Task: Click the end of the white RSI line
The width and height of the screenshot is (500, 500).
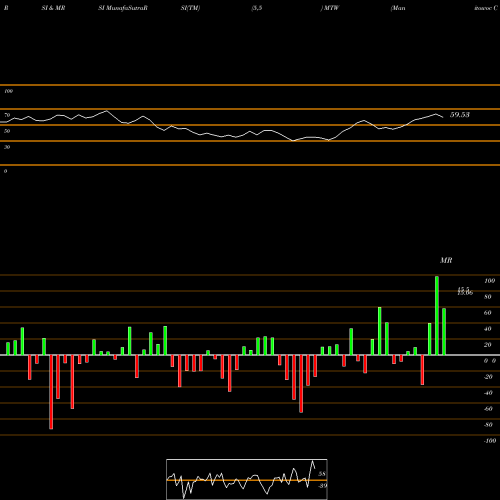Action: click(443, 117)
